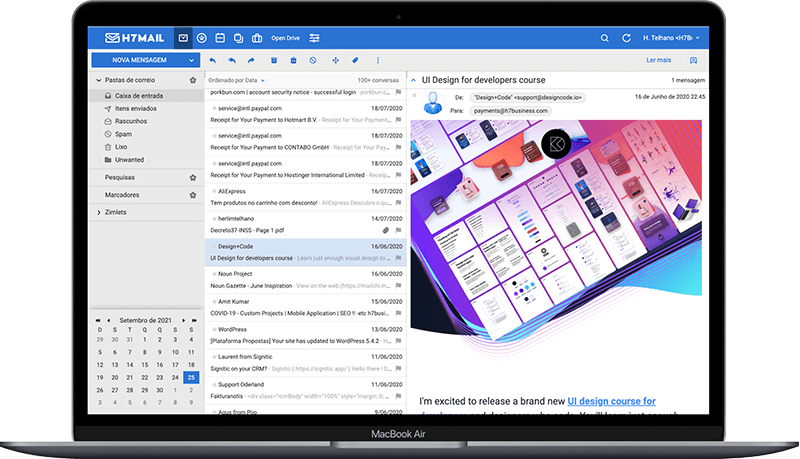800x459 pixels.
Task: Click the gear icon beside Pastas de correio
Action: pyautogui.click(x=193, y=80)
